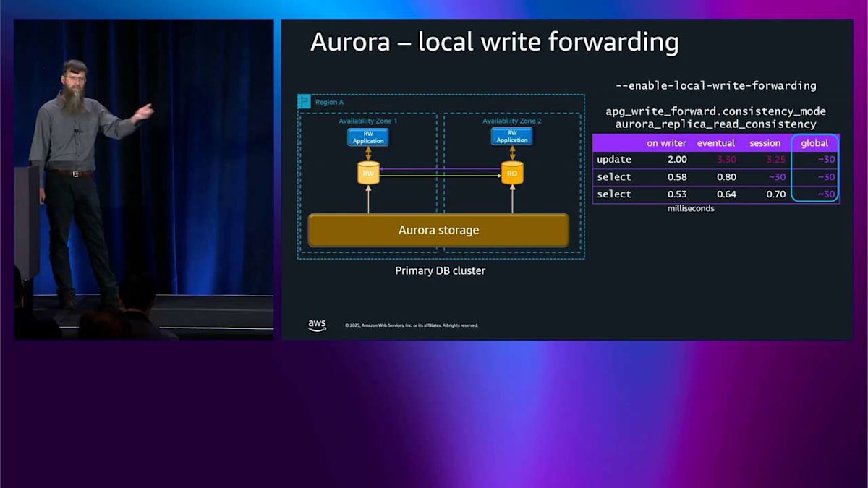This screenshot has width=868, height=488.
Task: Click the Amazon Web Services copyright notice
Action: point(412,325)
